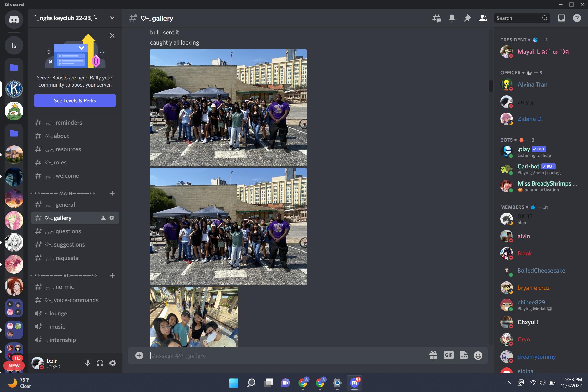This screenshot has height=392, width=588.
Task: Show pinned messages
Action: point(467,18)
